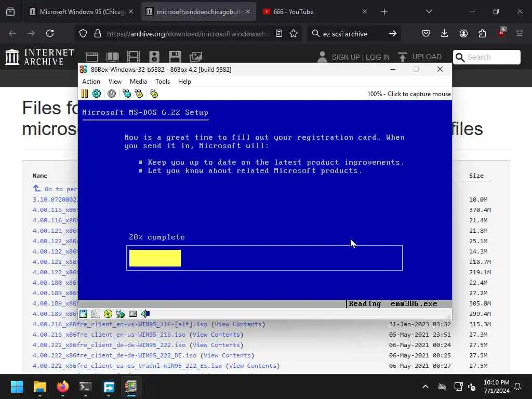Image resolution: width=532 pixels, height=399 pixels.
Task: Open Internet Archive images icon
Action: coord(196,57)
